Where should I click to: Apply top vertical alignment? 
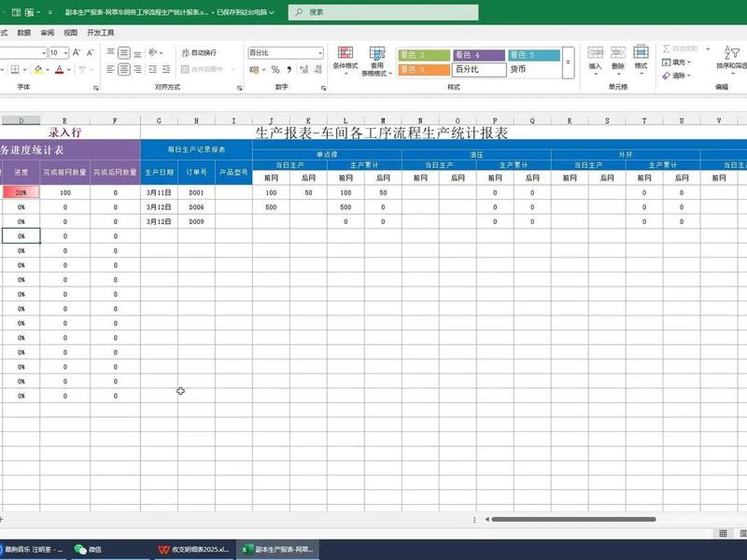click(x=110, y=52)
